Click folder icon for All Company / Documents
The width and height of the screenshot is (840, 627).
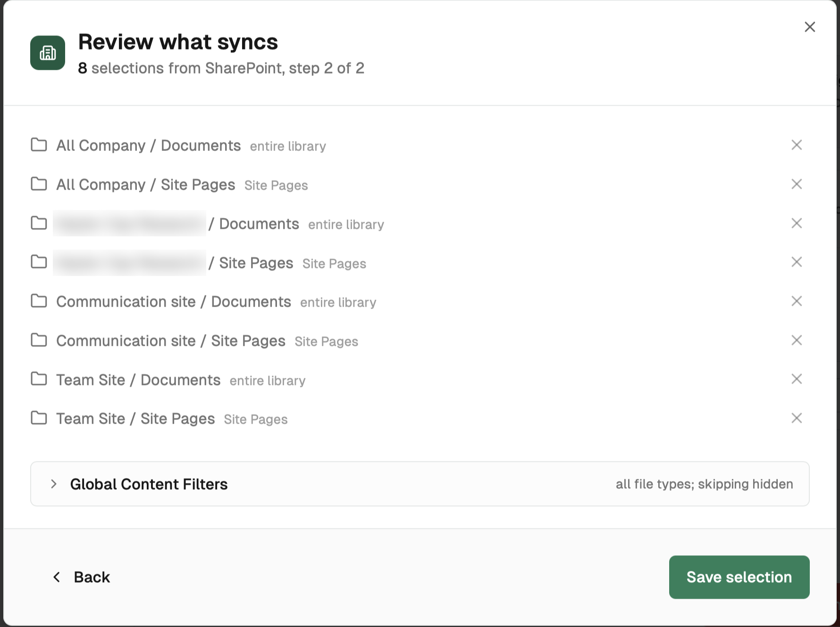click(39, 144)
